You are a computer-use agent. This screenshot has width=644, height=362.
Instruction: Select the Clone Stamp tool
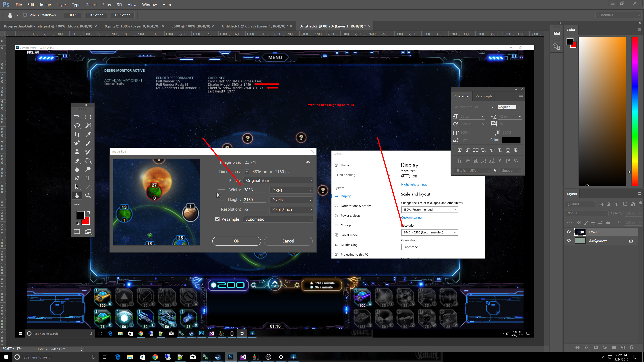(x=77, y=152)
